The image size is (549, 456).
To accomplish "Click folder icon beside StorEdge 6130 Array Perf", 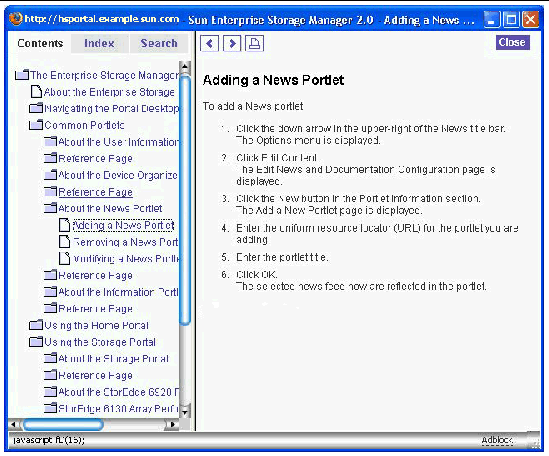I will coord(50,408).
